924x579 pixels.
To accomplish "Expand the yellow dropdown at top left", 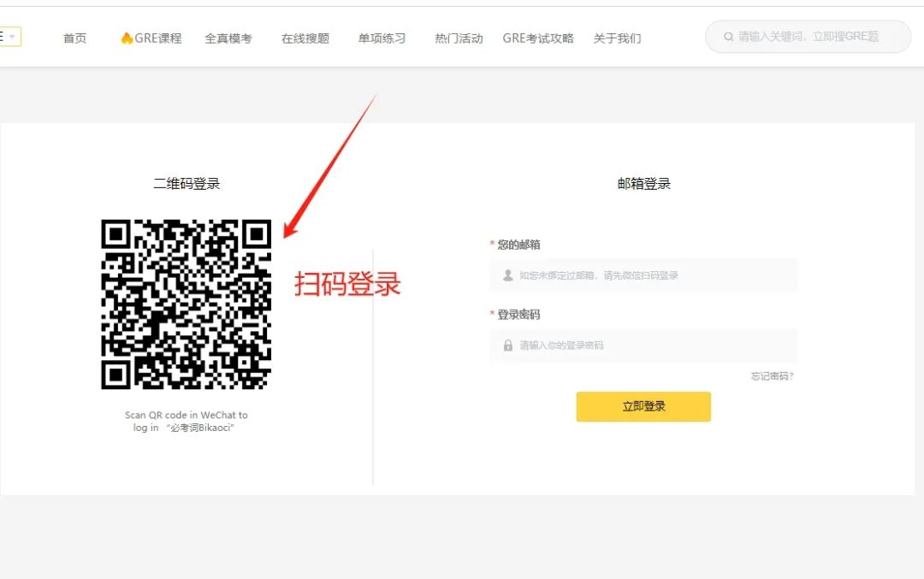I will click(x=9, y=37).
